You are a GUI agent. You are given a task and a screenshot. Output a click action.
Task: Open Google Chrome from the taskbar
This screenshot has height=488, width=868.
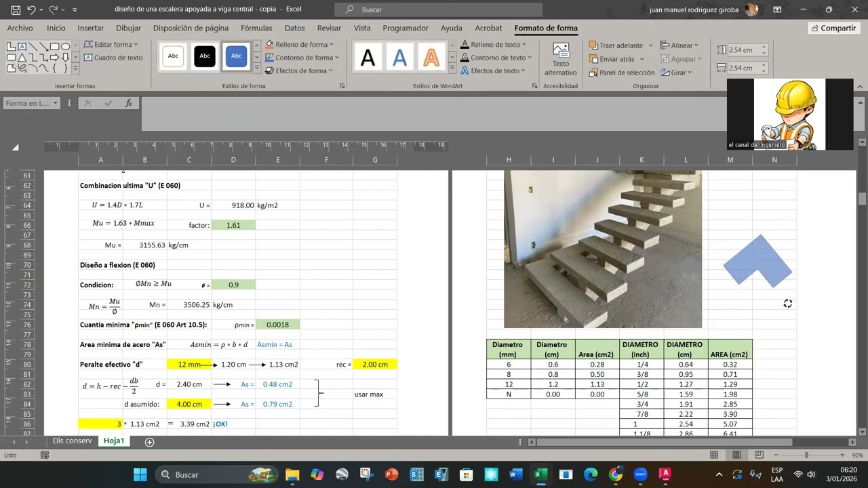[615, 474]
